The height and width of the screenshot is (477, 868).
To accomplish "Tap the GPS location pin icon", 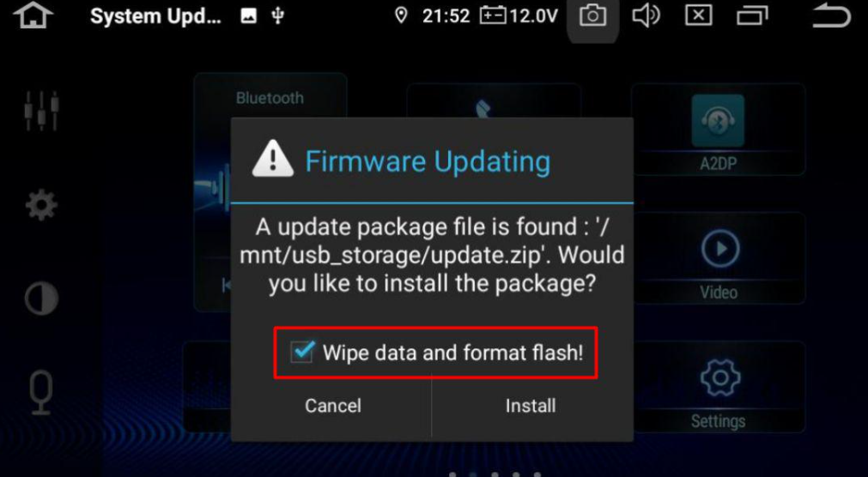I will click(x=401, y=16).
